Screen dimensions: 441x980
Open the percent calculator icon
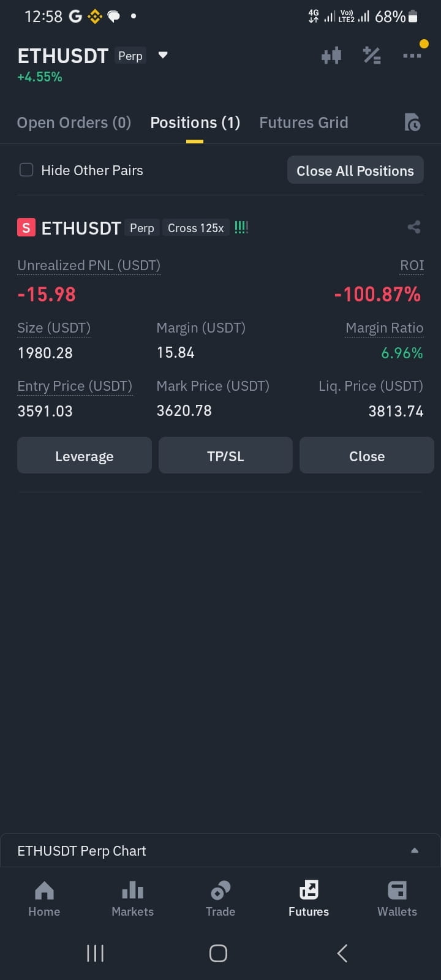(372, 56)
